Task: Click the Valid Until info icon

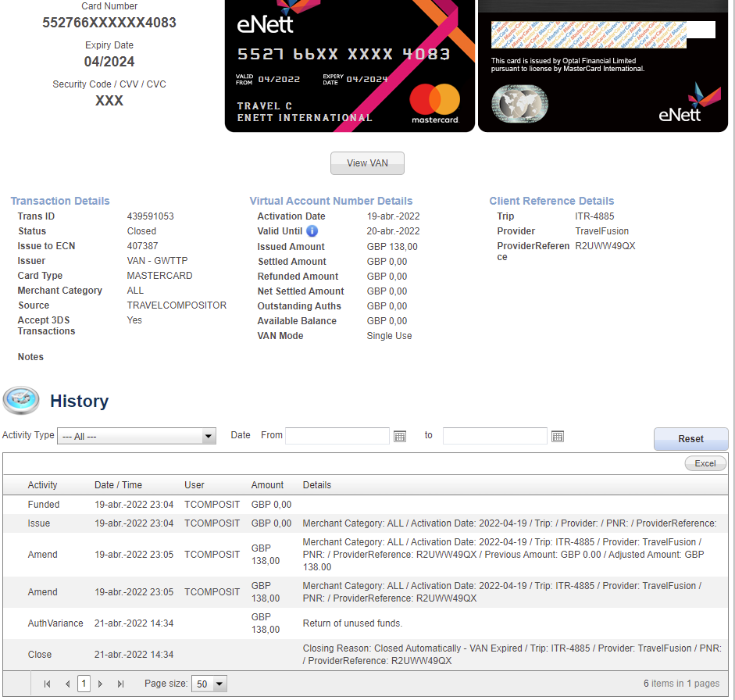Action: coord(312,231)
